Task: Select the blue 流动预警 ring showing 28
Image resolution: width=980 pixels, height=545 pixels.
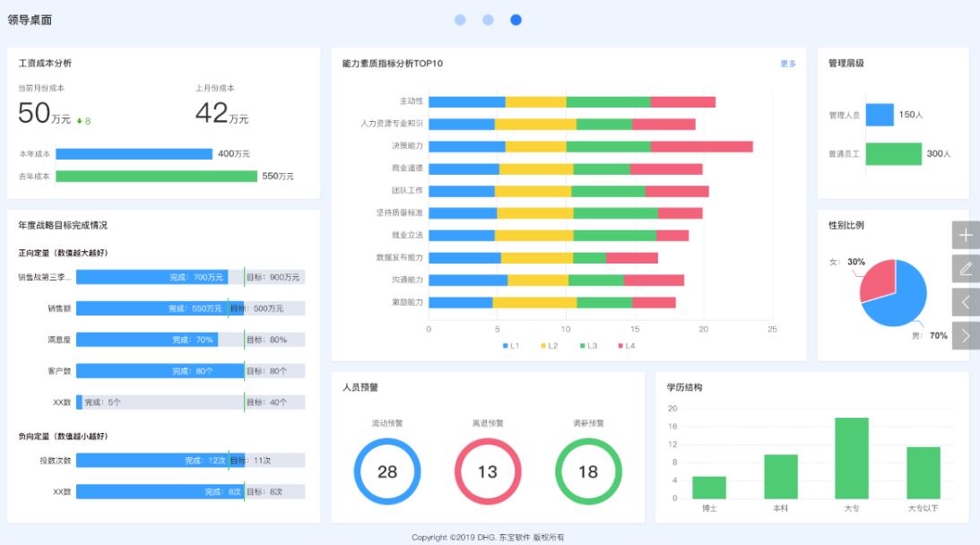Action: (x=386, y=471)
